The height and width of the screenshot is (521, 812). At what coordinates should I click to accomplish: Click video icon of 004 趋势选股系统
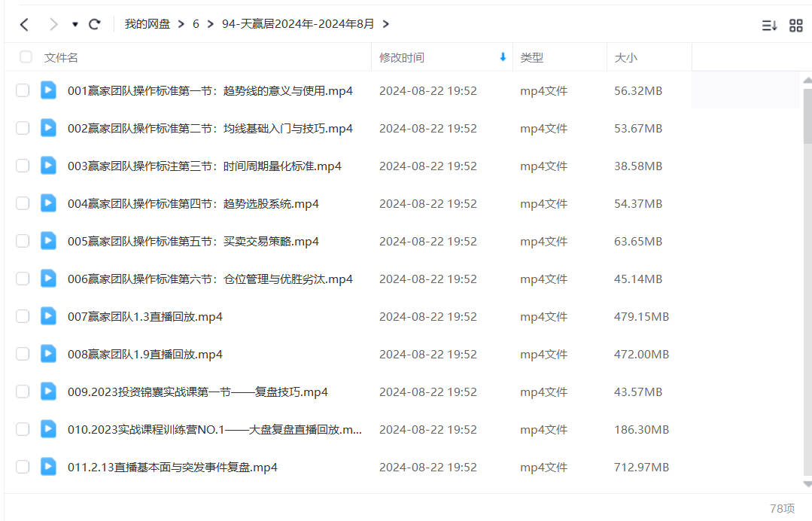coord(48,203)
